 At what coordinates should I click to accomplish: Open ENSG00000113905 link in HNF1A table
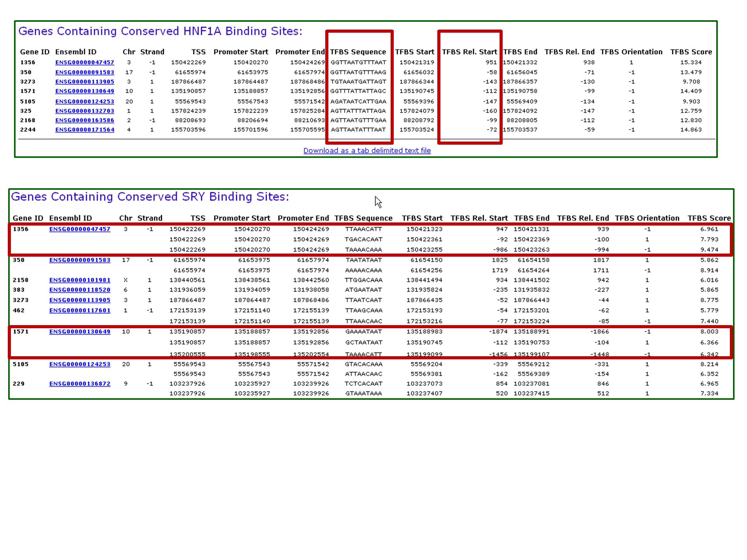click(x=84, y=82)
